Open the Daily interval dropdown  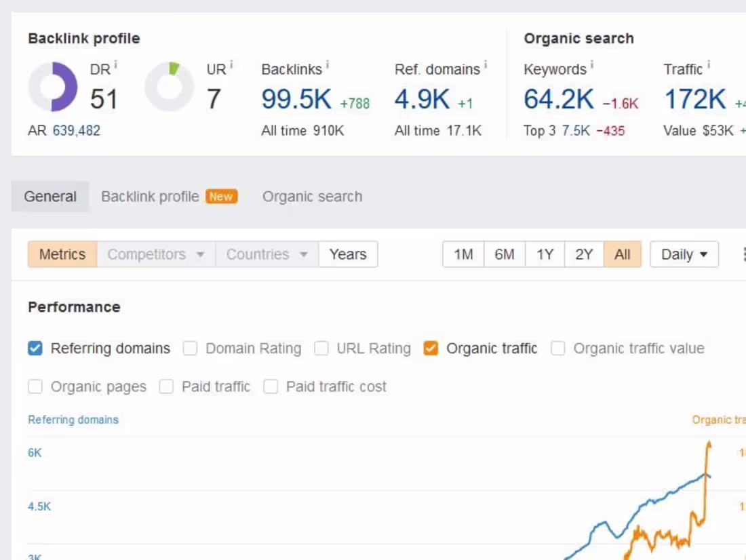coord(684,254)
